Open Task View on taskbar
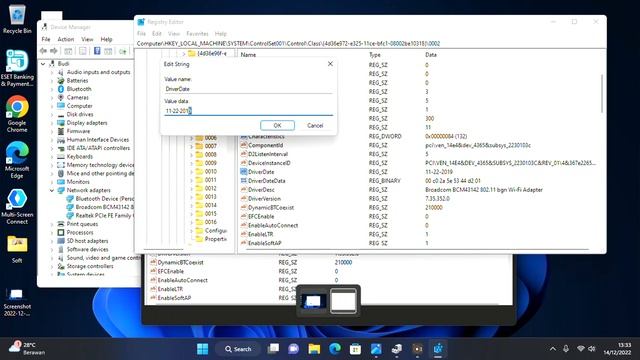640x360 pixels. tap(273, 349)
